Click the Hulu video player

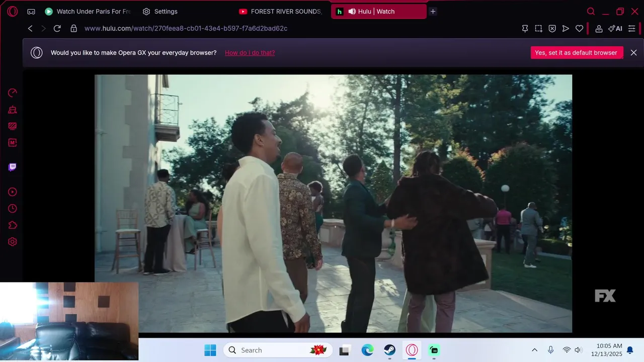(x=333, y=204)
